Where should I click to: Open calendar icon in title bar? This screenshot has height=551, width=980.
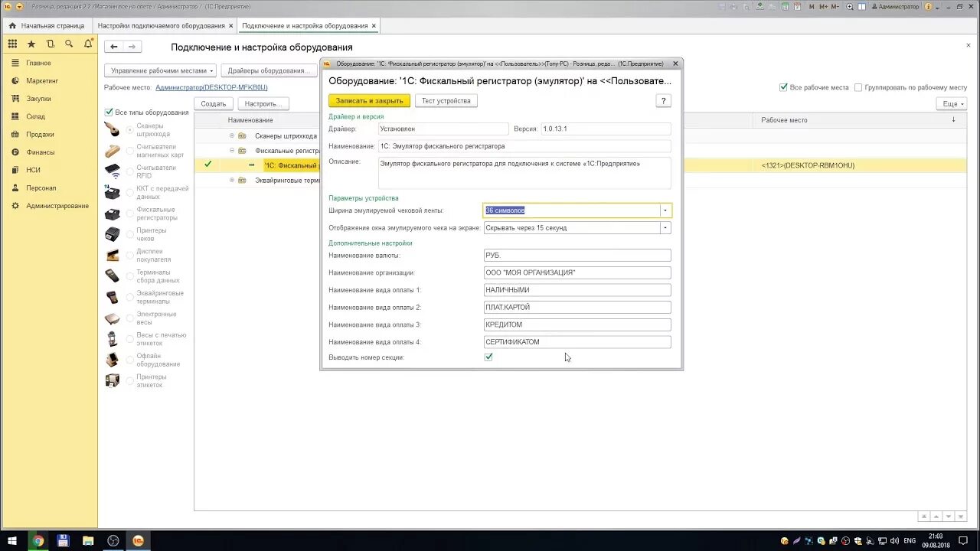tap(798, 6)
